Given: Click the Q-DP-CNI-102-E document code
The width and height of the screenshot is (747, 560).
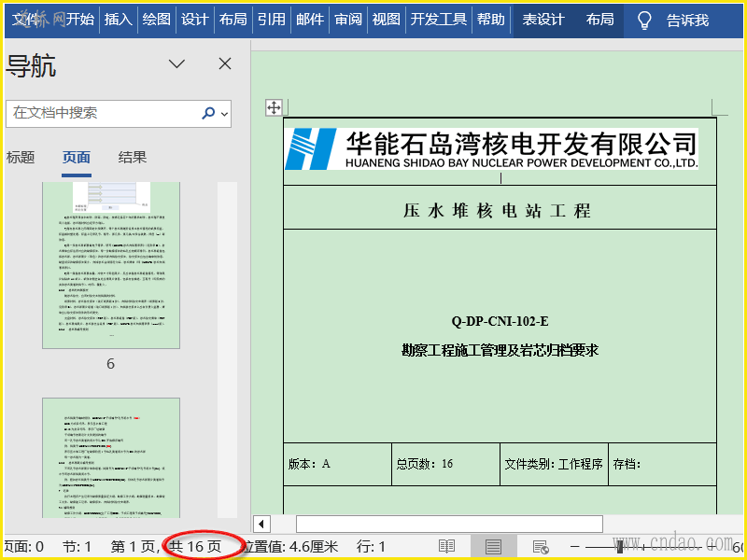Looking at the screenshot, I should 500,321.
